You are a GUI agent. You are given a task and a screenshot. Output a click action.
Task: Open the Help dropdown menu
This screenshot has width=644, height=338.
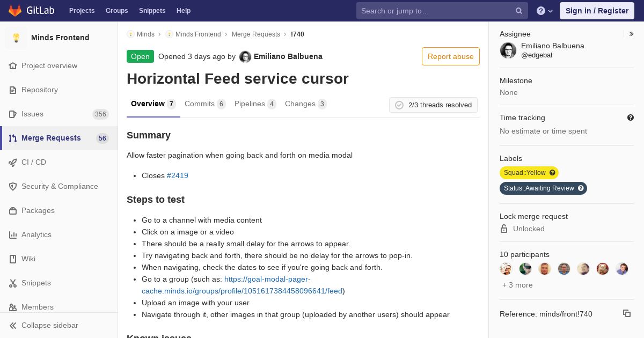click(x=545, y=11)
